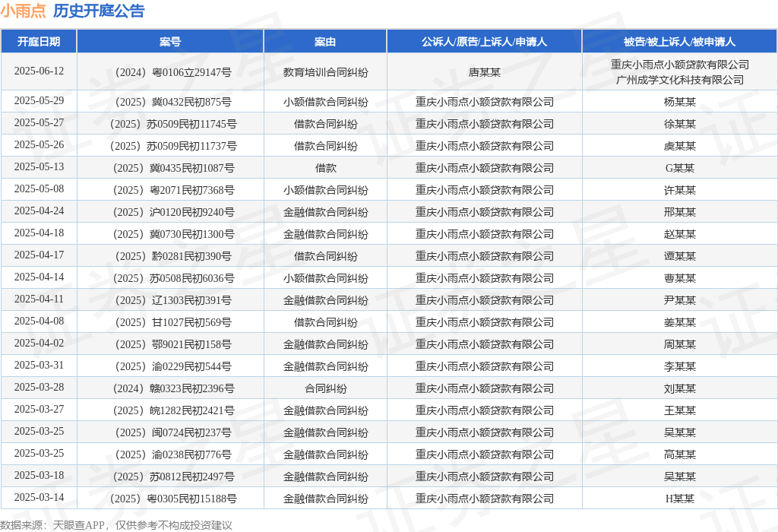The height and width of the screenshot is (532, 778).
Task: Click defendant 尹某某
Action: [x=680, y=301]
